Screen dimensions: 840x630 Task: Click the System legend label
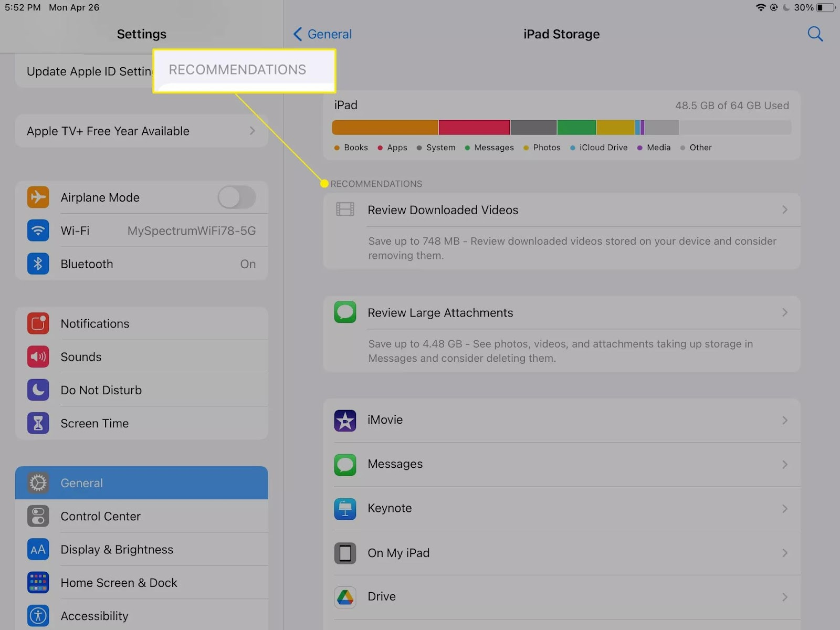pyautogui.click(x=440, y=148)
